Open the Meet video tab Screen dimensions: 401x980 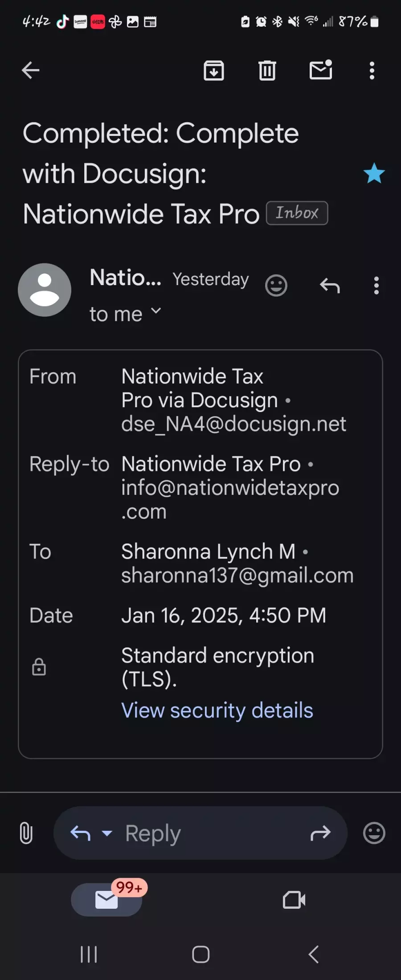[x=294, y=900]
